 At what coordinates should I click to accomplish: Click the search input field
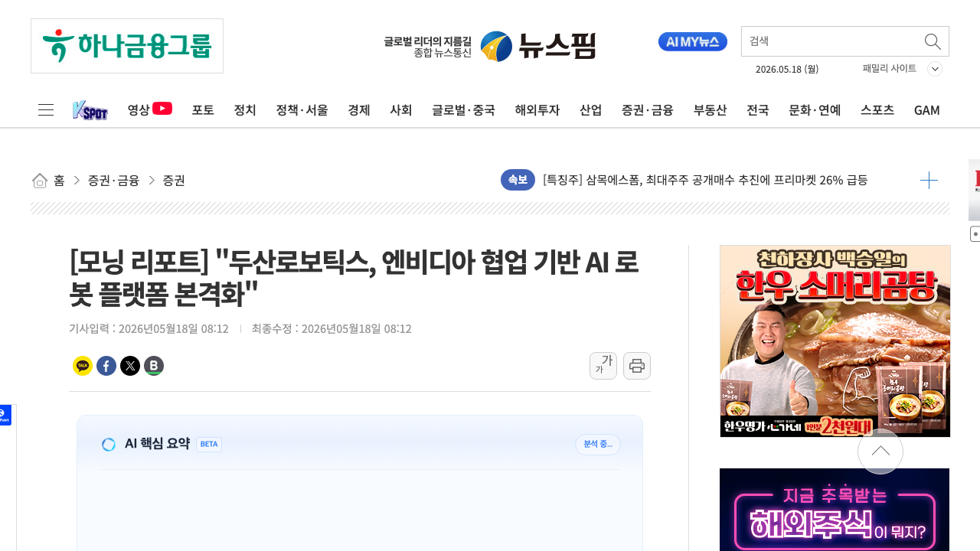tap(831, 41)
